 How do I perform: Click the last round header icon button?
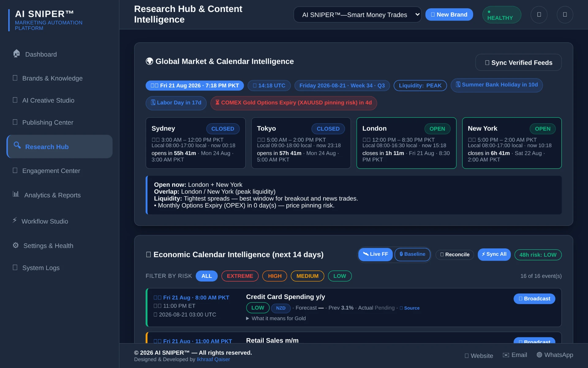pos(565,14)
